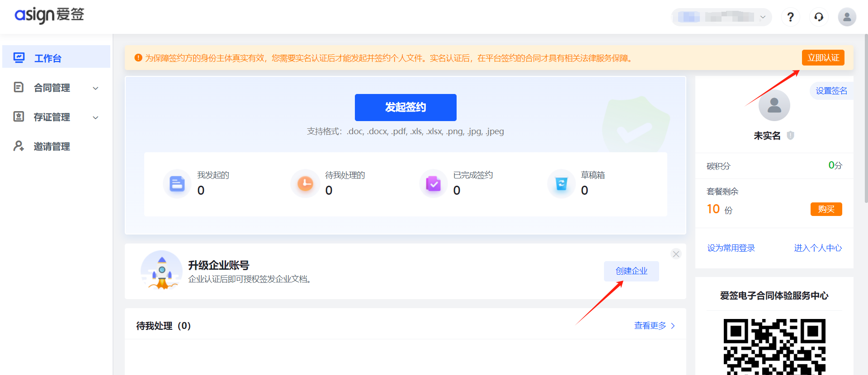Close the 升级企业账号 card
The width and height of the screenshot is (868, 375).
point(676,254)
